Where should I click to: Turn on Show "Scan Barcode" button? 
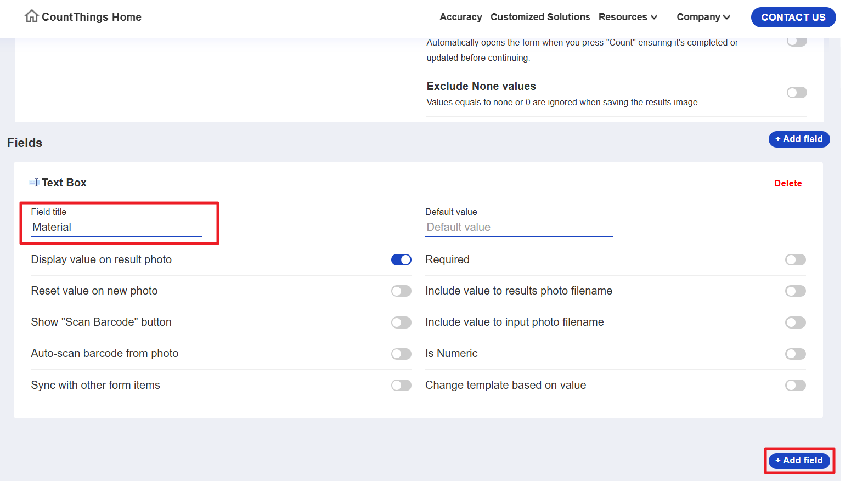tap(401, 322)
